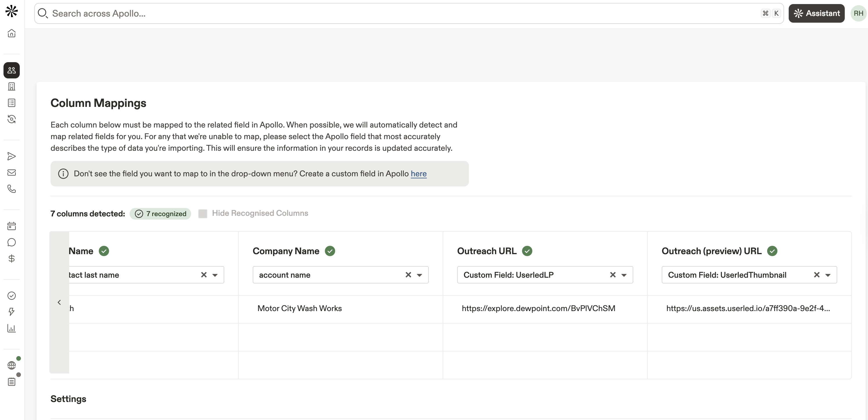Open the Analytics bar chart icon

point(11,328)
